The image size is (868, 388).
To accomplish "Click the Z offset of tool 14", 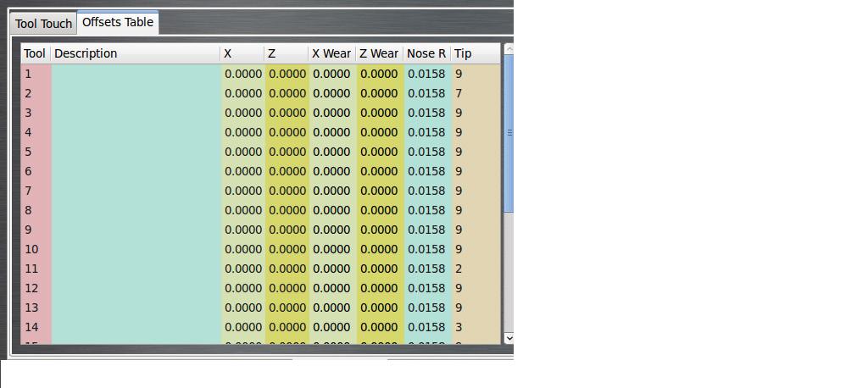I will tap(287, 327).
